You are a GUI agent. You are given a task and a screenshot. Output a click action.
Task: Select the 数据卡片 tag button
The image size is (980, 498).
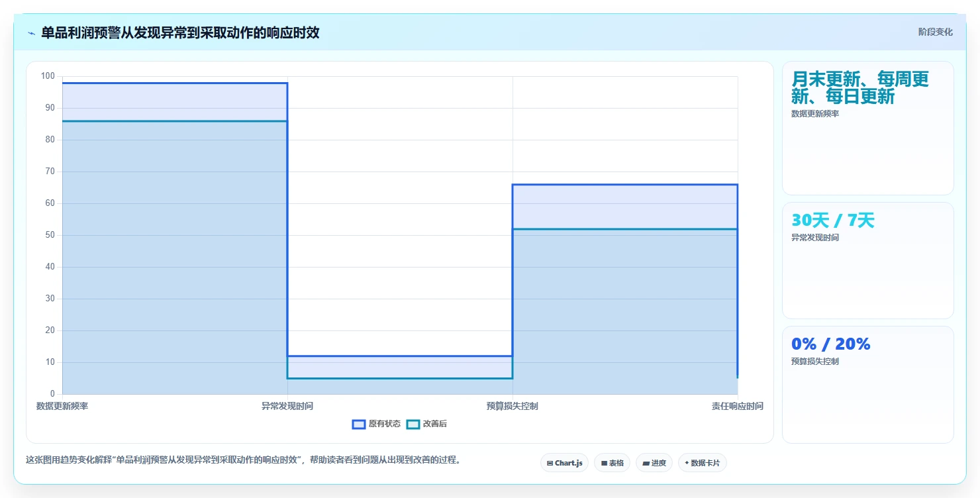(702, 463)
